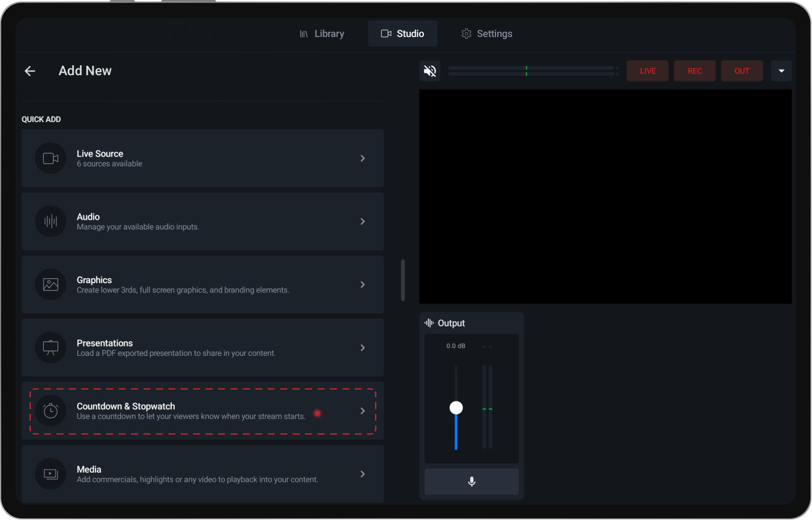
Task: Select the Live Source camera icon
Action: click(x=50, y=158)
